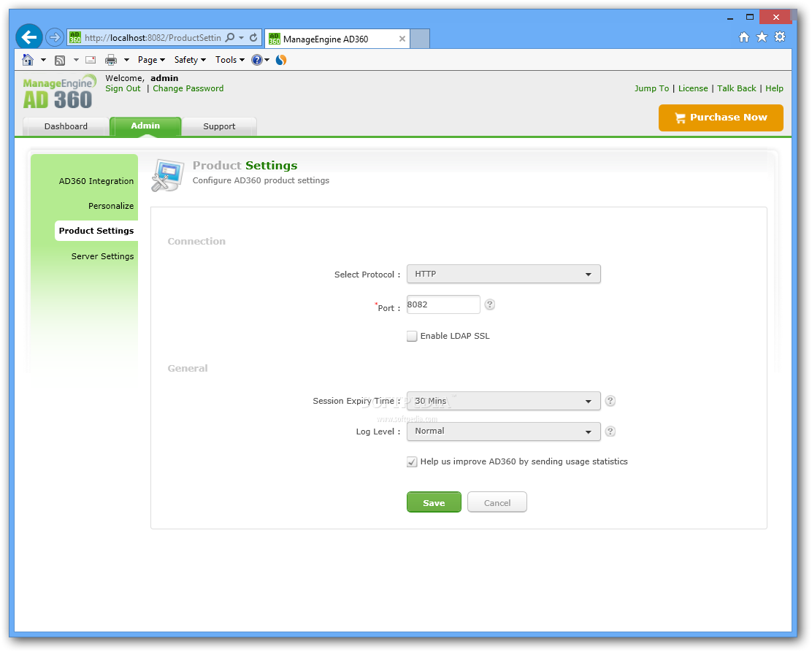Click the Help link in header
812x652 pixels.
point(774,88)
